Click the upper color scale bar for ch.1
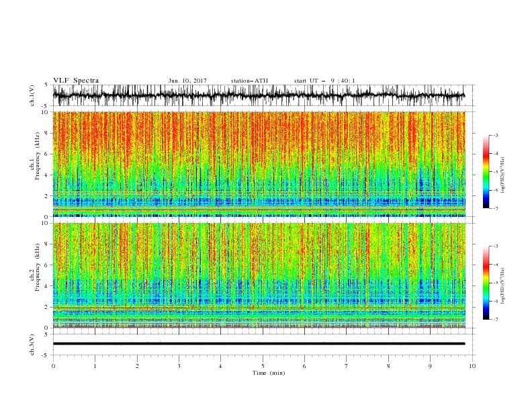 486,172
